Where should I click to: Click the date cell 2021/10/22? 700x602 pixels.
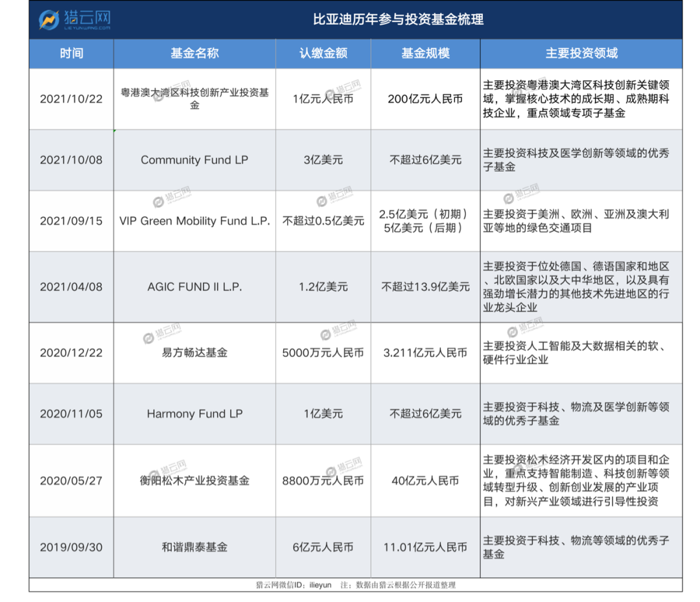[x=71, y=99]
